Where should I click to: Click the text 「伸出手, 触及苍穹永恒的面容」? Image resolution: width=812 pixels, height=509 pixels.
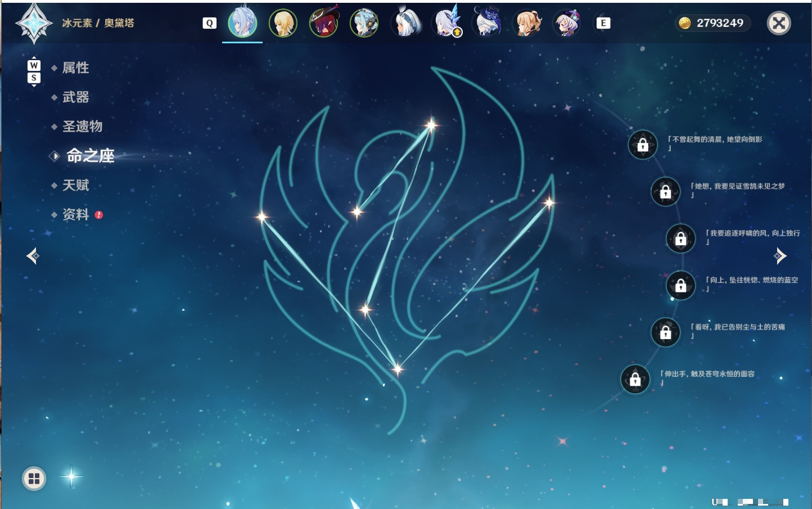click(x=707, y=378)
